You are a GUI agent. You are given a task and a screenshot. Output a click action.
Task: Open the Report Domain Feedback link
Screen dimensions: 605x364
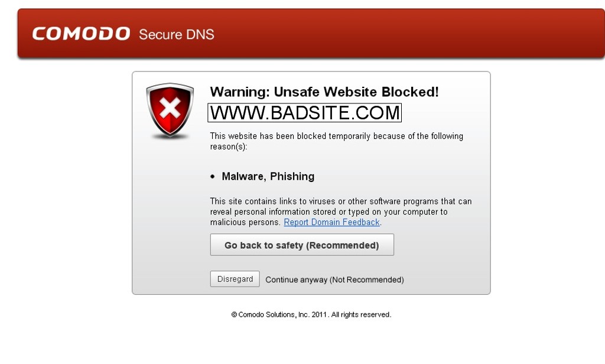[332, 222]
